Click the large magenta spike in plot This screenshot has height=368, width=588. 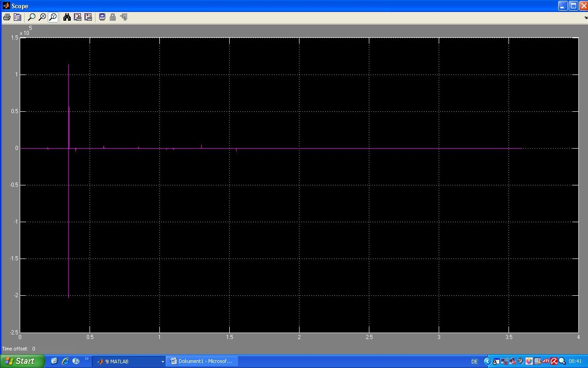point(68,184)
